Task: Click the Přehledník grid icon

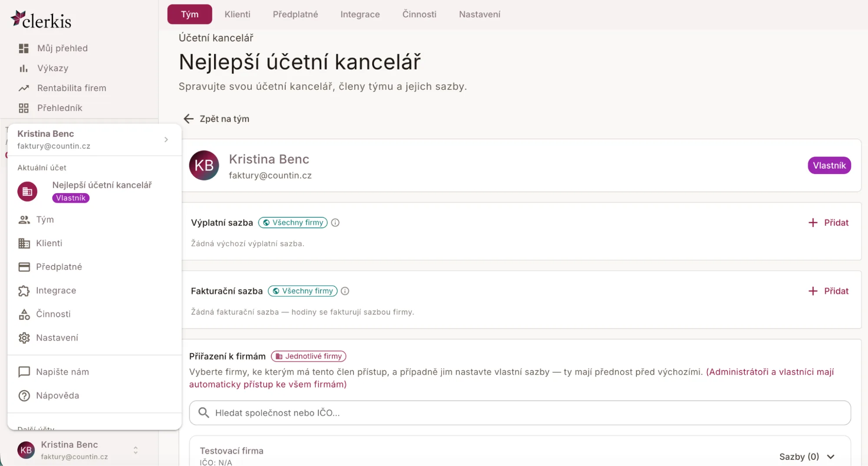Action: coord(23,108)
